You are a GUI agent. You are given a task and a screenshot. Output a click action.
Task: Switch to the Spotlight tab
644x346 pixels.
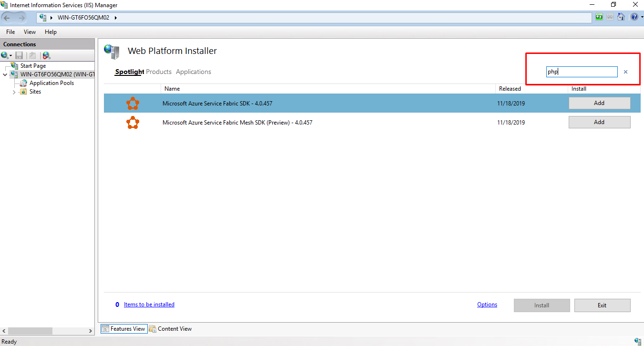coord(129,72)
